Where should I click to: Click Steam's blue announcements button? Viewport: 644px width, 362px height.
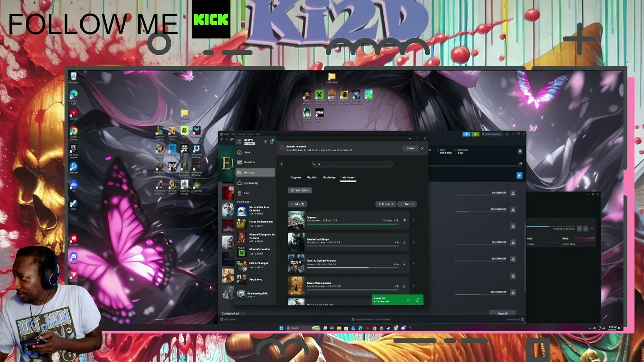pos(466,134)
